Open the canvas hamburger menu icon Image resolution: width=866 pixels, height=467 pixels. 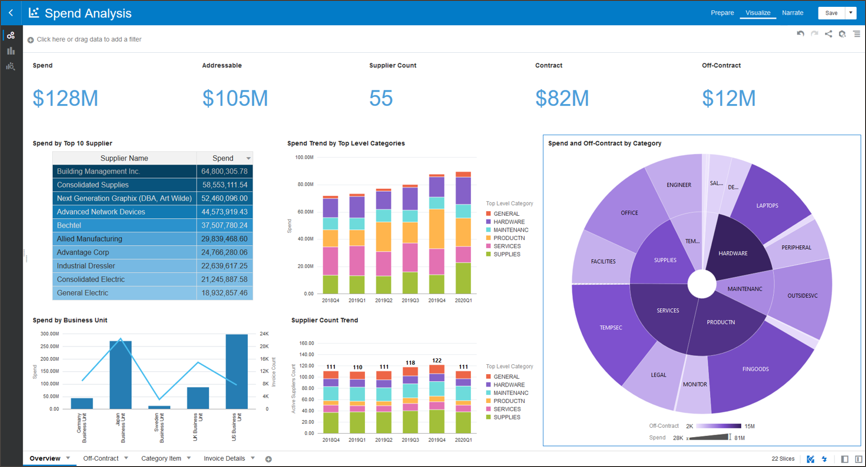[x=856, y=34]
